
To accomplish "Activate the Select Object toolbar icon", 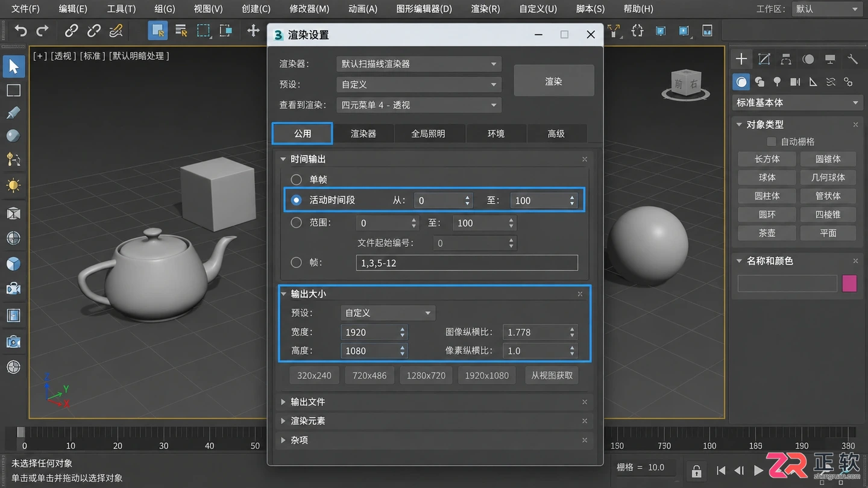I will [158, 30].
